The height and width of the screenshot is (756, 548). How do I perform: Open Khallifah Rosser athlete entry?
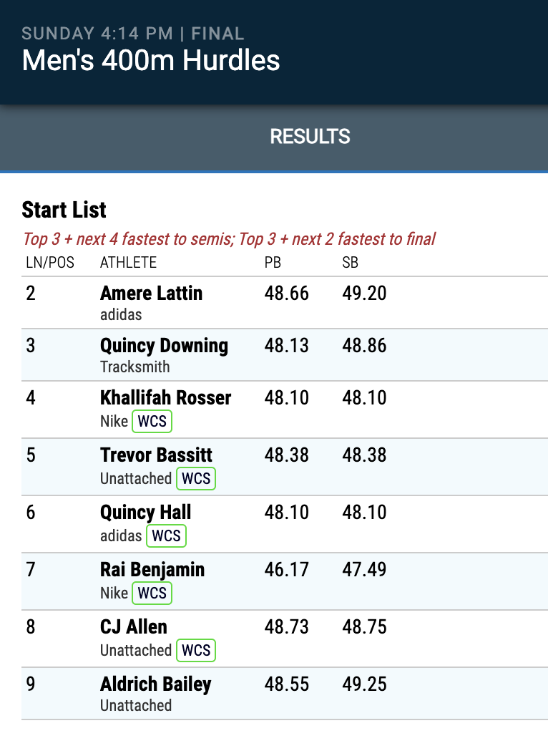166,398
